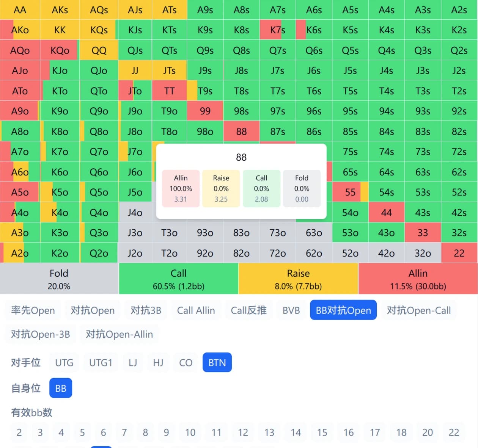Switch to the 率先Open tab
The width and height of the screenshot is (478, 448).
pos(33,310)
